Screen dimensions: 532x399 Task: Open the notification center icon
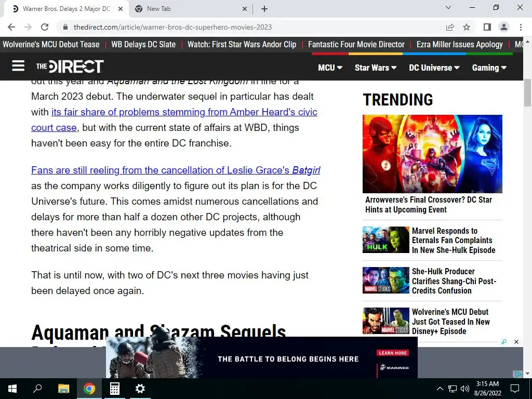point(515,389)
